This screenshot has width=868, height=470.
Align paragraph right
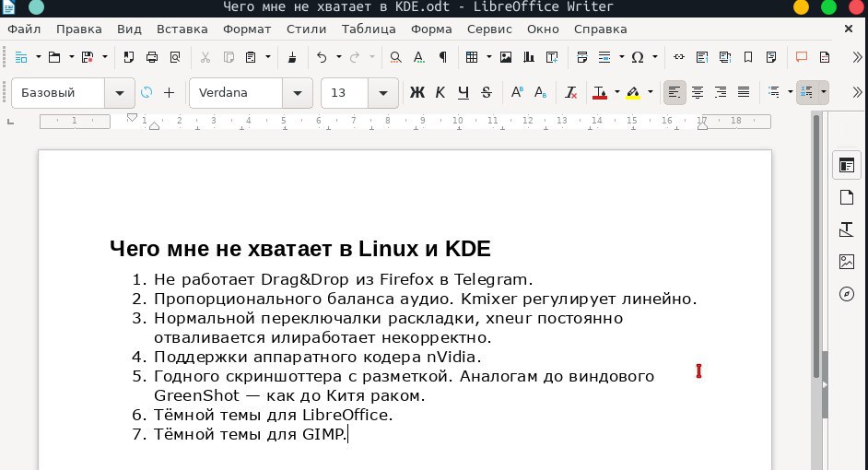(721, 92)
